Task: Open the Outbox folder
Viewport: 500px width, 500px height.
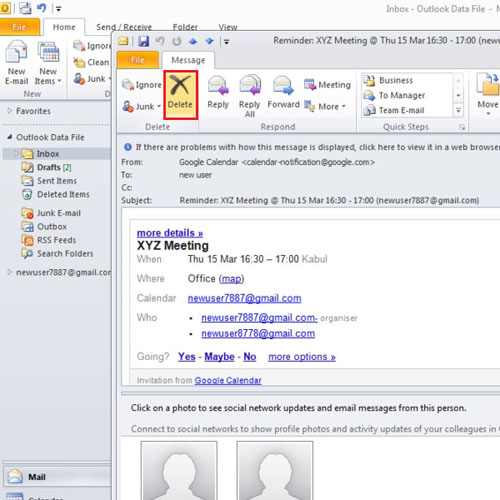Action: (x=44, y=227)
